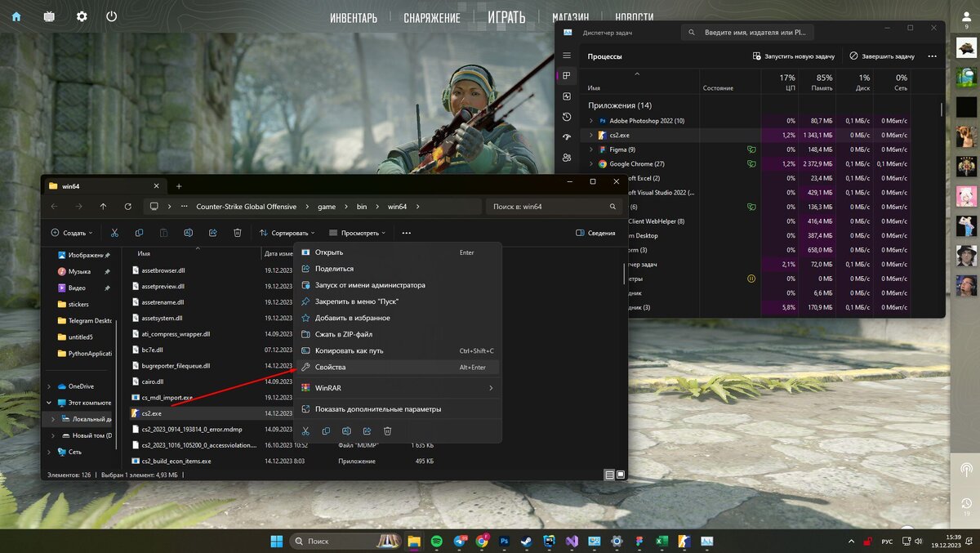
Task: Sort by Память column in Task Manager
Action: [817, 82]
